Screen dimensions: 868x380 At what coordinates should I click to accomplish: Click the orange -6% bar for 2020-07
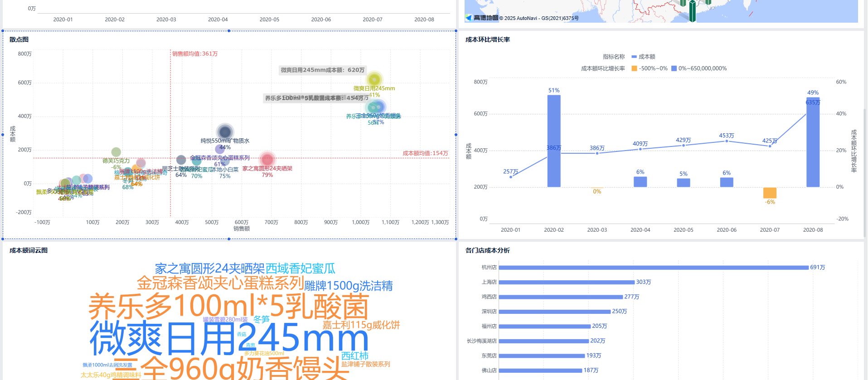pos(770,193)
